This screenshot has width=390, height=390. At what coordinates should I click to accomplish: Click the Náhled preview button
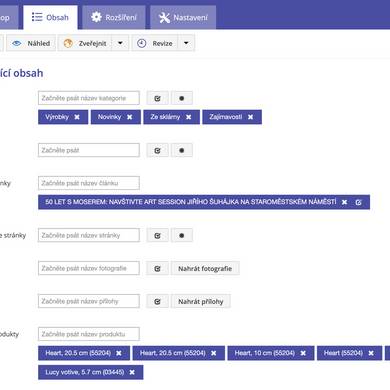click(x=31, y=43)
